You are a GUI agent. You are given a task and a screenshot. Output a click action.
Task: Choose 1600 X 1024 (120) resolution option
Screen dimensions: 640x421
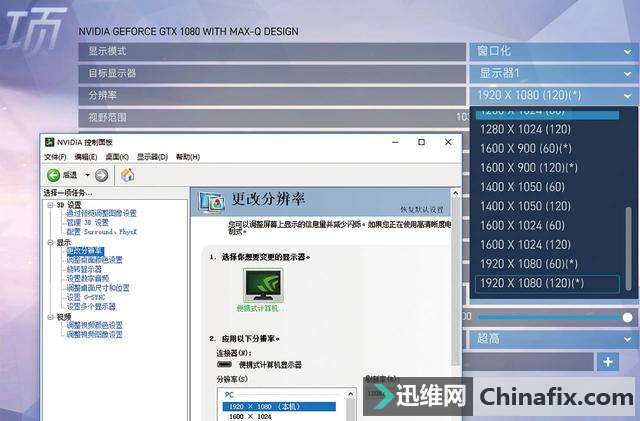coord(547,245)
